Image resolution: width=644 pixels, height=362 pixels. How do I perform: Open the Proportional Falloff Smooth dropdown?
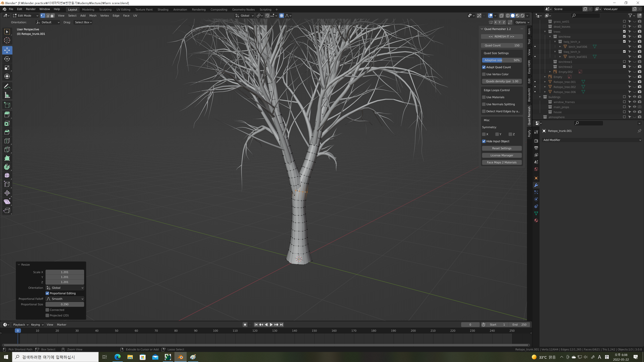[x=65, y=299]
